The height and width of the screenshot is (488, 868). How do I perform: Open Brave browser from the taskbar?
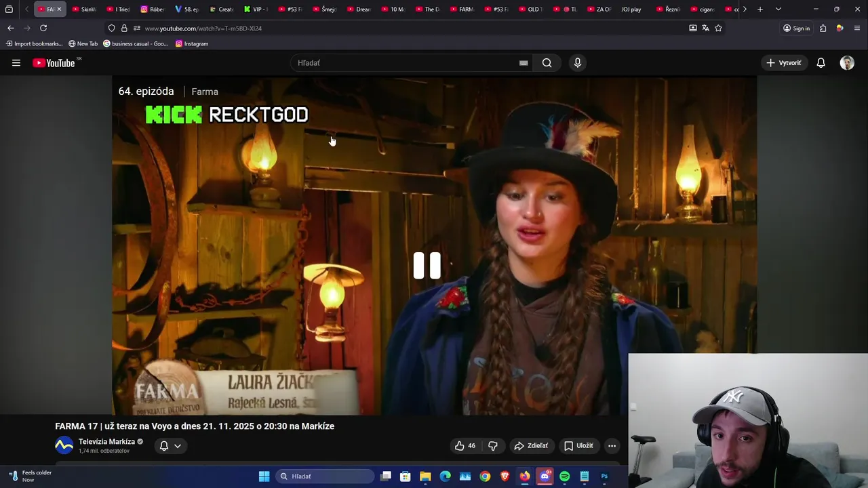pyautogui.click(x=505, y=476)
